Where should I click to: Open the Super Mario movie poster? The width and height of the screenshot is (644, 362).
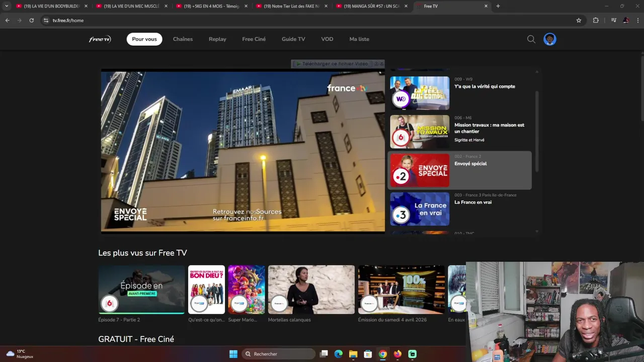click(247, 290)
